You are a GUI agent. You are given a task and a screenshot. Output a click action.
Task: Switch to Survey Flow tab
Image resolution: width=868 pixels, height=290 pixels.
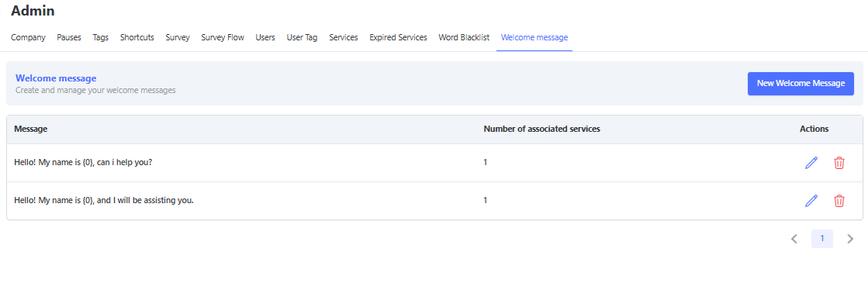pos(223,38)
